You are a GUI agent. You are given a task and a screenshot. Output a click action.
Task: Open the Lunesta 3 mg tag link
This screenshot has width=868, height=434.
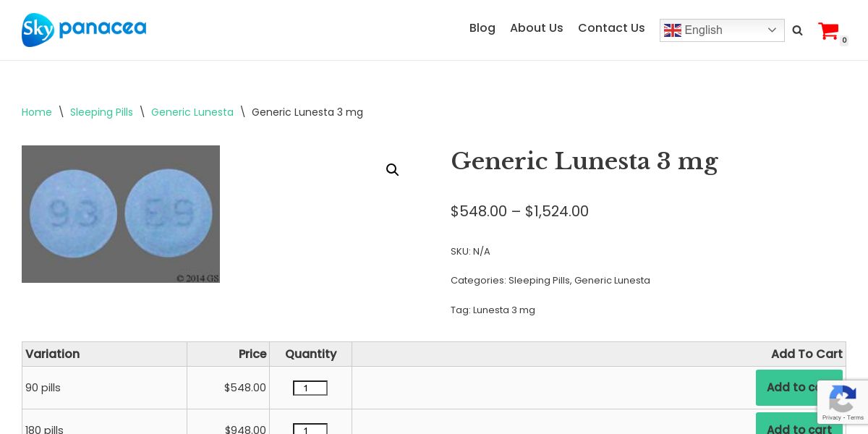[x=504, y=310]
